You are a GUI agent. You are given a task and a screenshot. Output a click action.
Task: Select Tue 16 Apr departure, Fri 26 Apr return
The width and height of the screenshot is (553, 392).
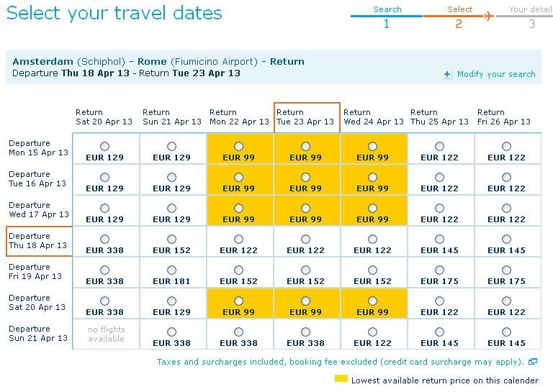(506, 178)
